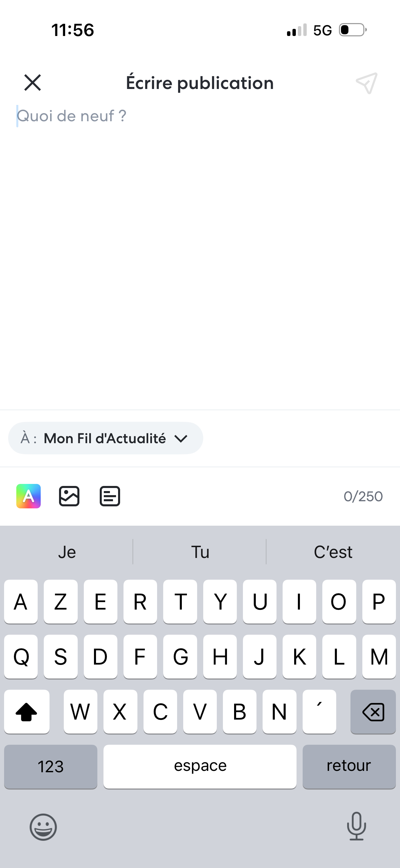Select the "C'est" keyboard suggestion

pos(333,552)
